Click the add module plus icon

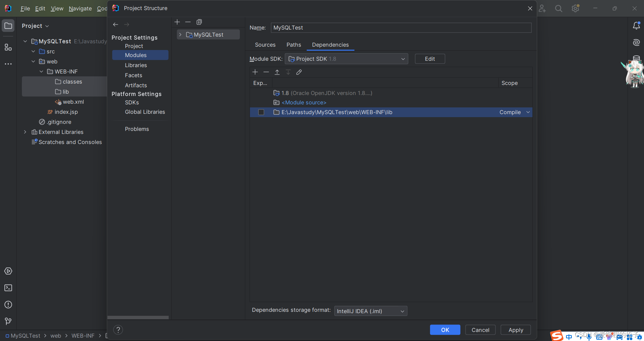[177, 22]
